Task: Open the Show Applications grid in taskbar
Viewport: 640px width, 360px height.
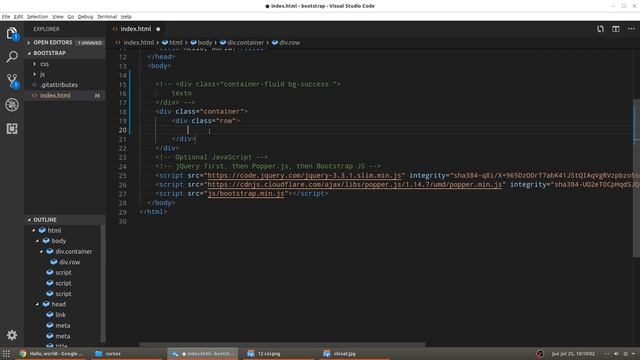Action: click(6, 353)
